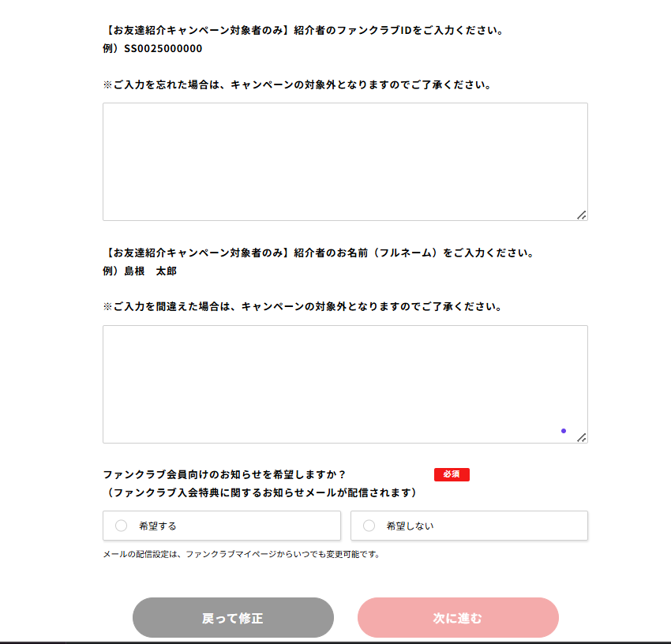Image resolution: width=671 pixels, height=644 pixels.
Task: Click the 次に進む button to proceed
Action: coord(458,618)
